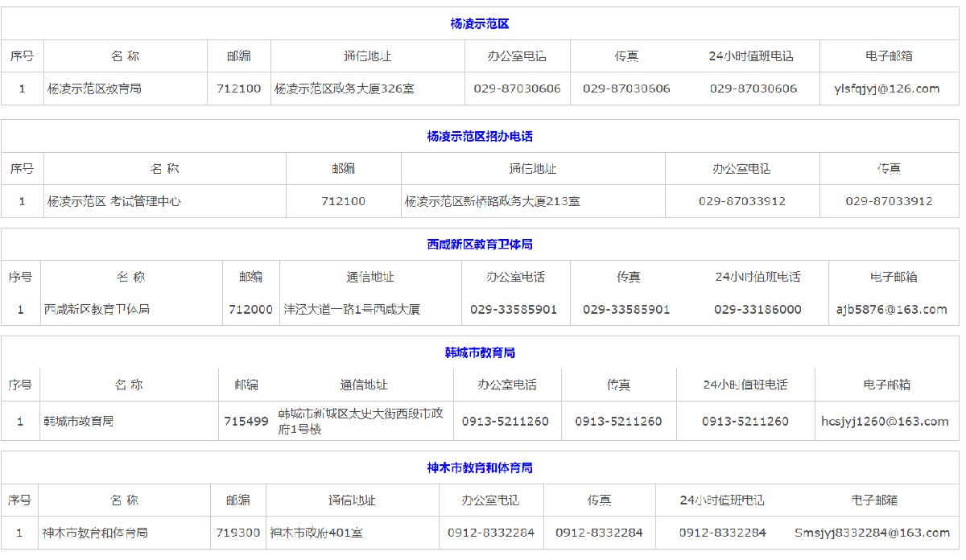
Task: Select the postal code 715499 cell
Action: click(246, 421)
